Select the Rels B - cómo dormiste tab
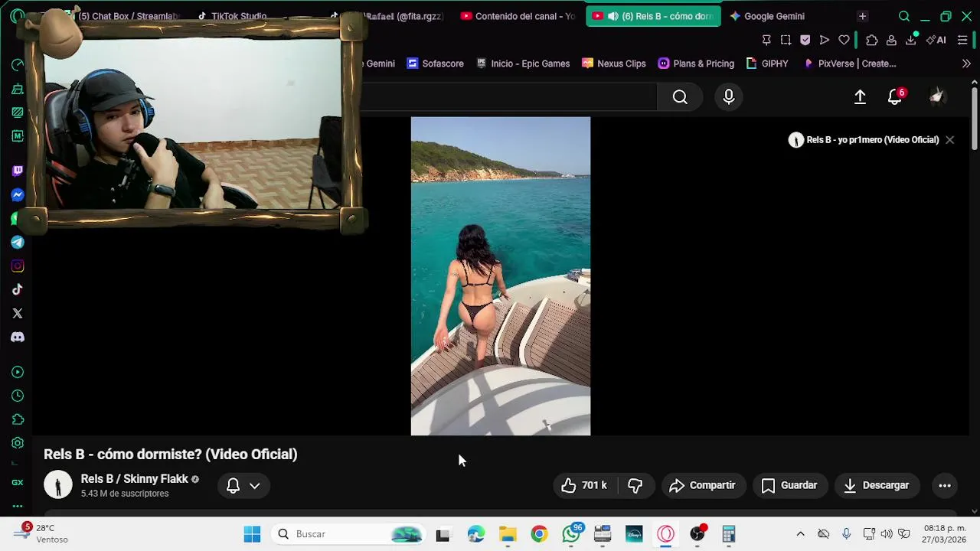980x551 pixels. (653, 16)
